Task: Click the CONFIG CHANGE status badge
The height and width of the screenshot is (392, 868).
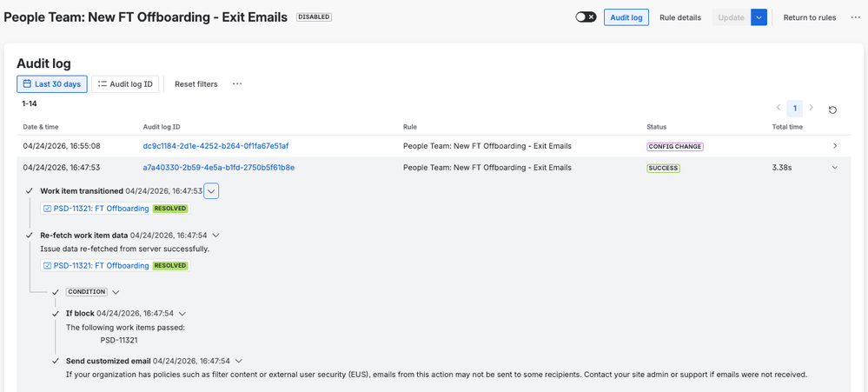Action: pyautogui.click(x=675, y=147)
